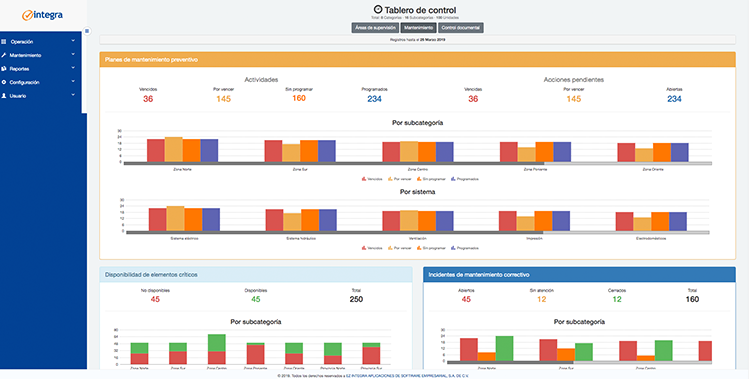Click the Reportes icon in sidebar
The image size is (750, 379).
[x=4, y=68]
